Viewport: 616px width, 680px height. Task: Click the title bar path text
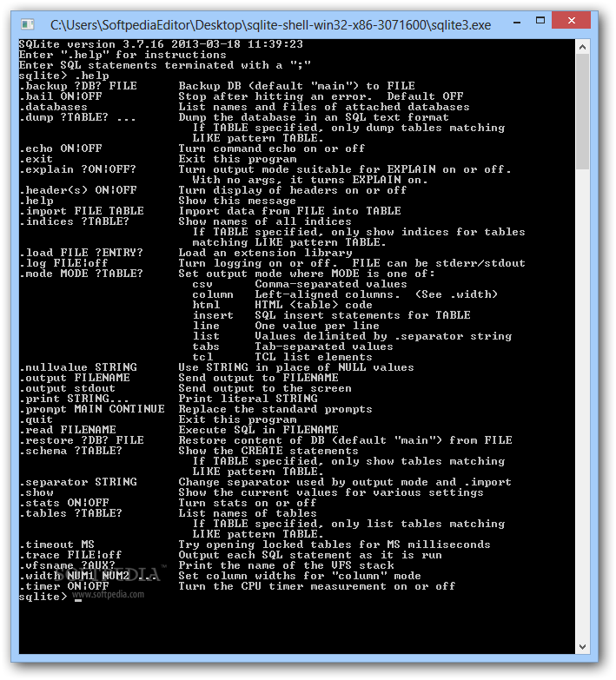[270, 25]
